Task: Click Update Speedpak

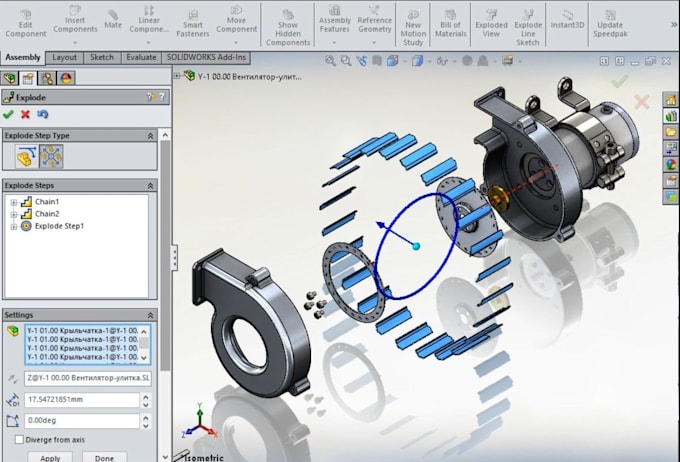Action: [610, 23]
